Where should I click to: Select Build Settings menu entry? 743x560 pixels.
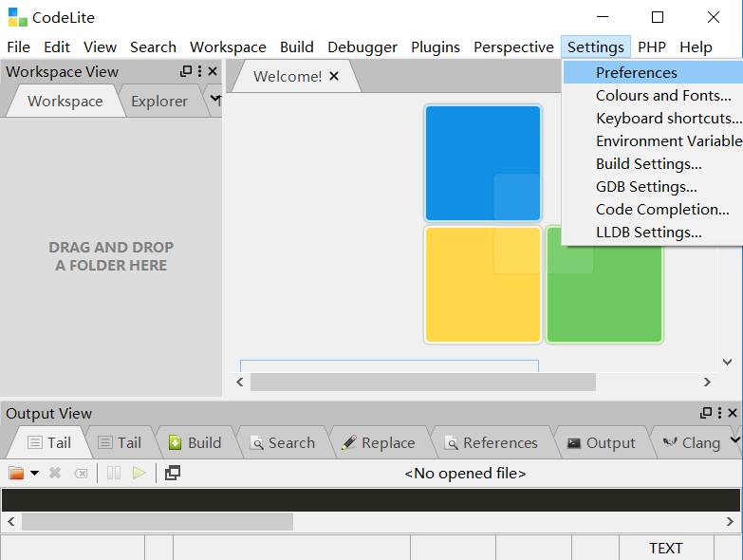click(x=648, y=163)
